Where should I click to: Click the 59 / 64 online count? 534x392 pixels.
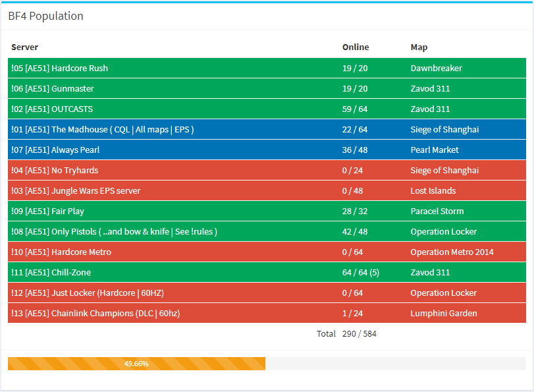coord(355,109)
